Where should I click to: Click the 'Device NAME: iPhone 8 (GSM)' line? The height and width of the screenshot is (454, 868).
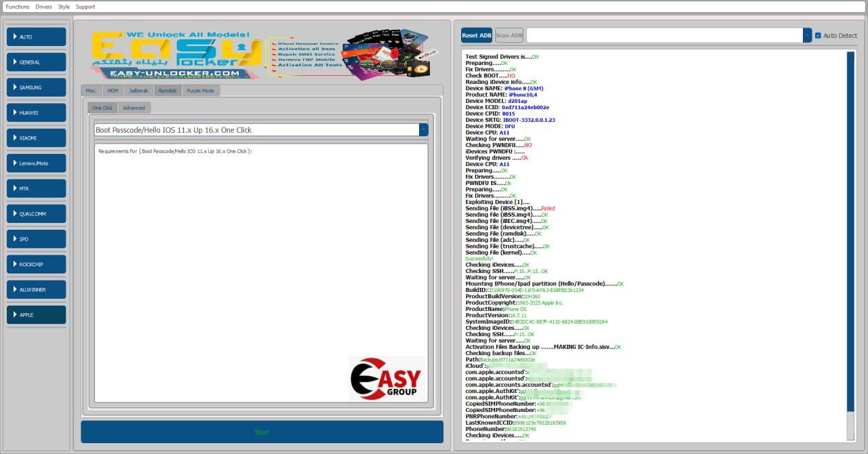tap(505, 88)
